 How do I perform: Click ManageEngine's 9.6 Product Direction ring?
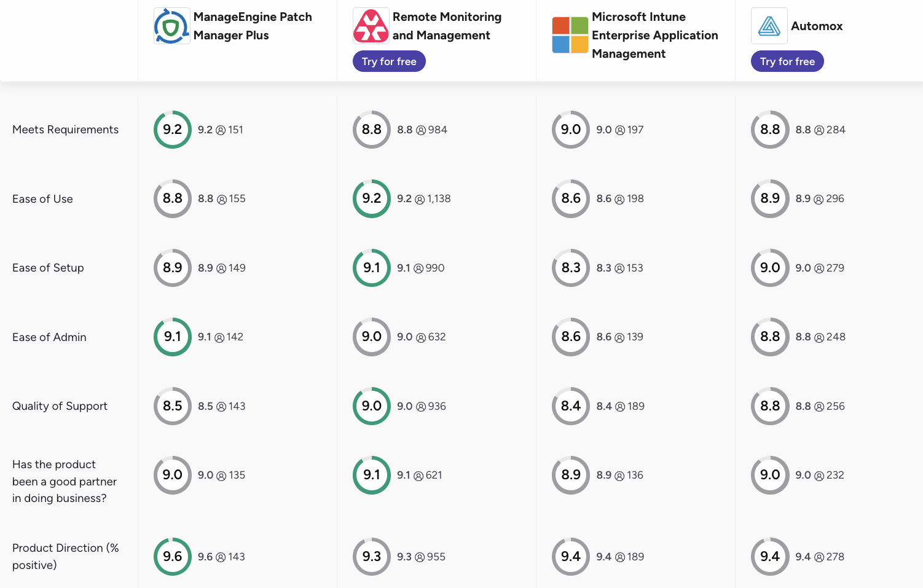[173, 557]
